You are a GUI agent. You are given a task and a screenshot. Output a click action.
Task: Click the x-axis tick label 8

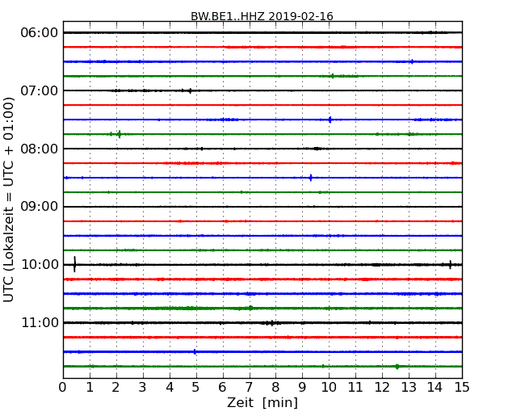(276, 387)
